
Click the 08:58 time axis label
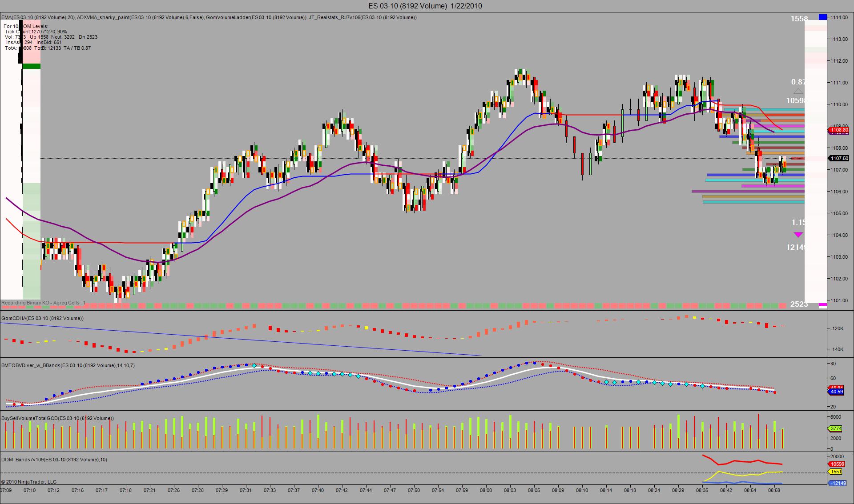774,490
